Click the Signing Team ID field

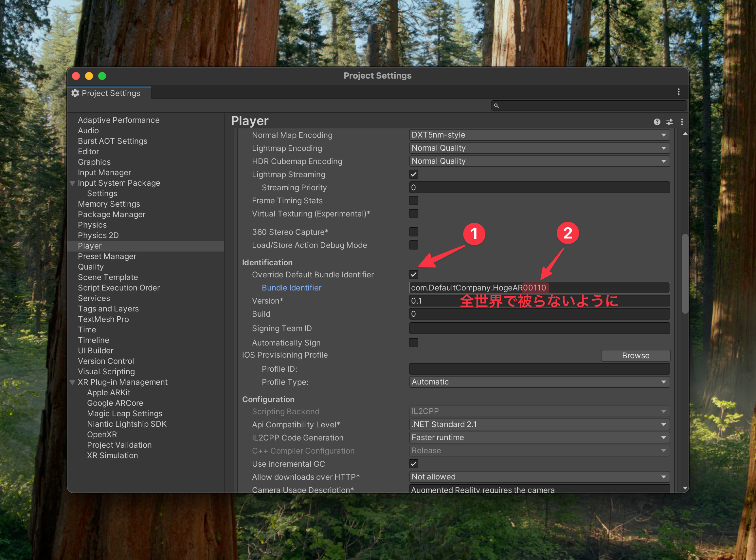click(539, 328)
